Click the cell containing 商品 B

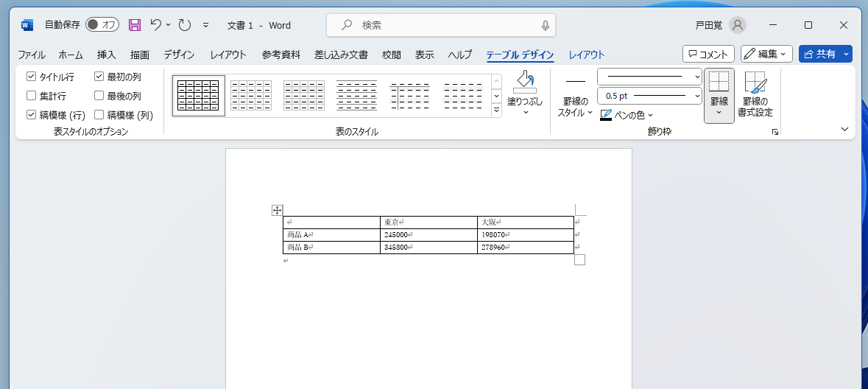[x=331, y=247]
